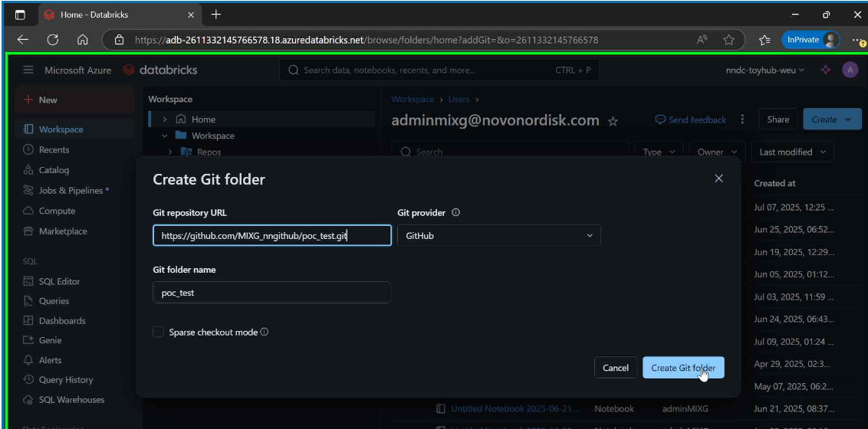Select Repos folder in workspace tree
868x429 pixels.
209,152
